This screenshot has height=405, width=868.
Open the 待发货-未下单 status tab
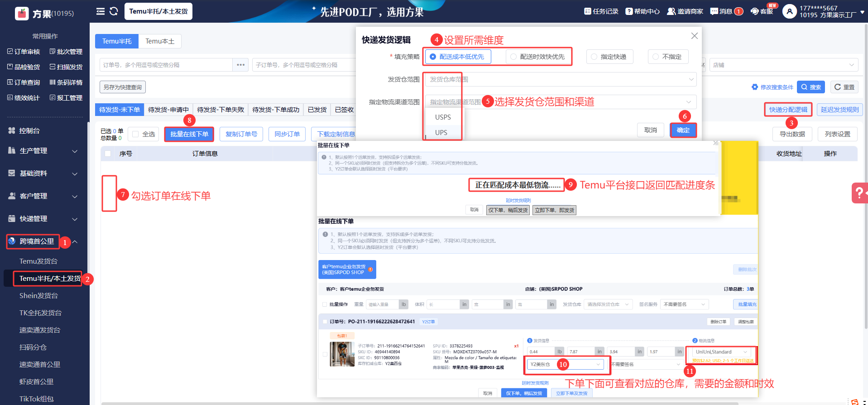pyautogui.click(x=120, y=110)
